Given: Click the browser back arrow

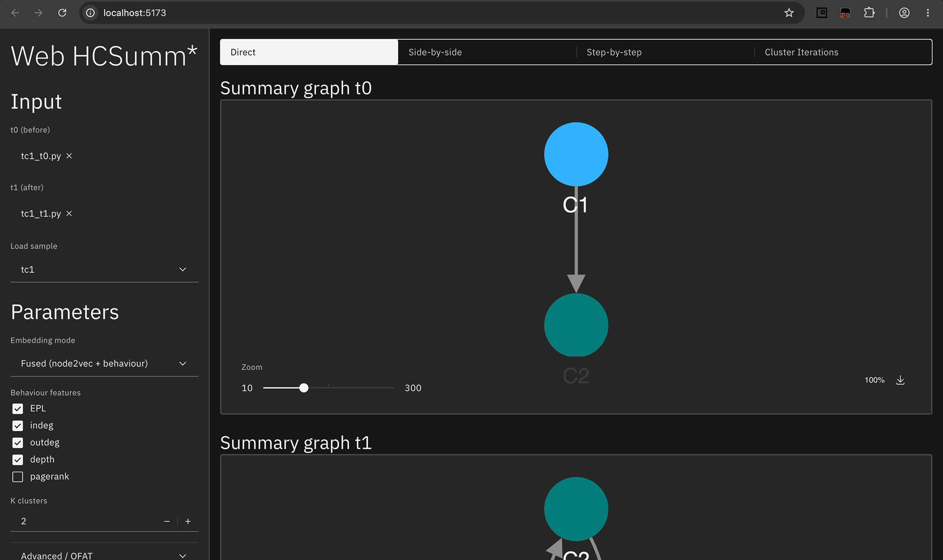Looking at the screenshot, I should tap(15, 13).
